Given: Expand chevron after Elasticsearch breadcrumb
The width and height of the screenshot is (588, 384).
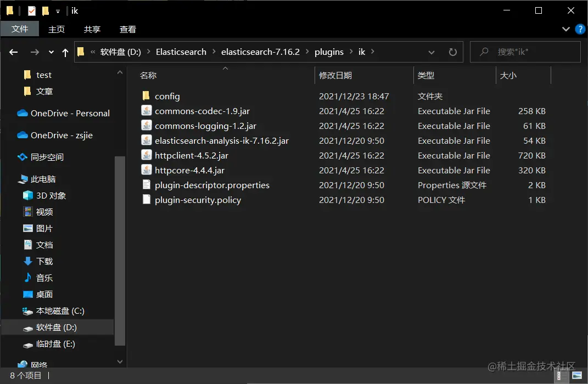Looking at the screenshot, I should tap(214, 52).
